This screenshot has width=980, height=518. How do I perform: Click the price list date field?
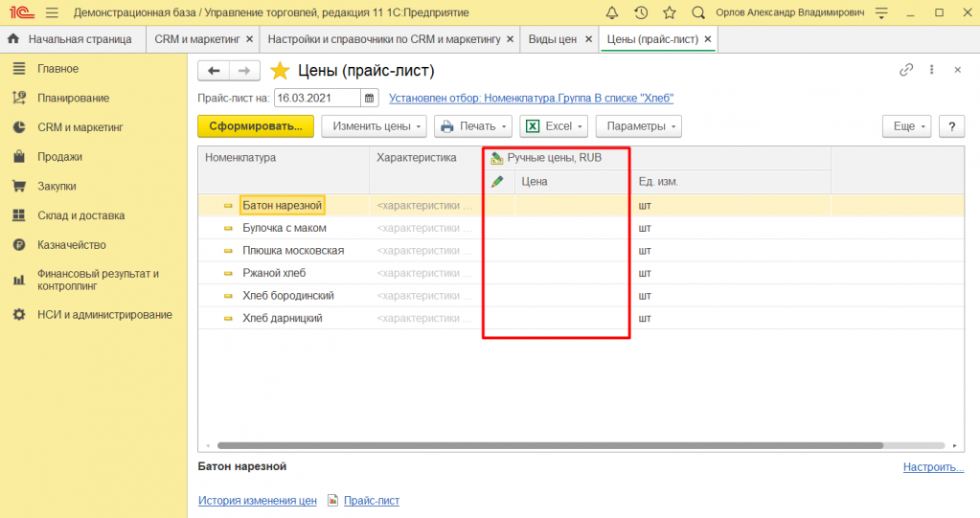coord(316,98)
